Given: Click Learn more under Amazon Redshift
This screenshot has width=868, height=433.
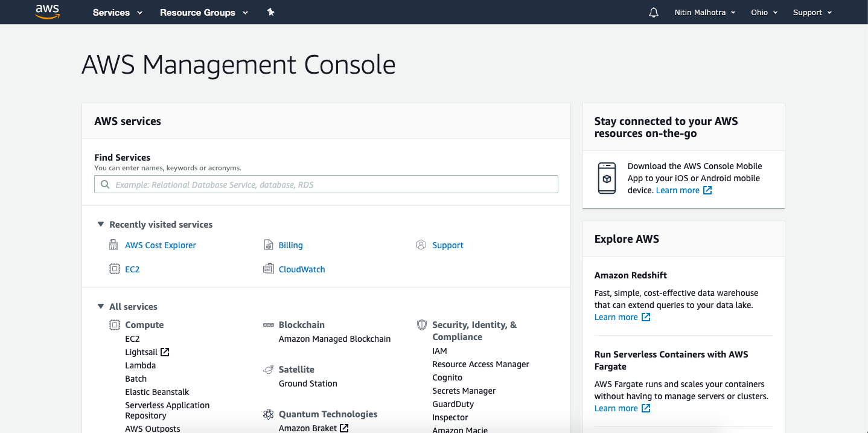Looking at the screenshot, I should 616,317.
